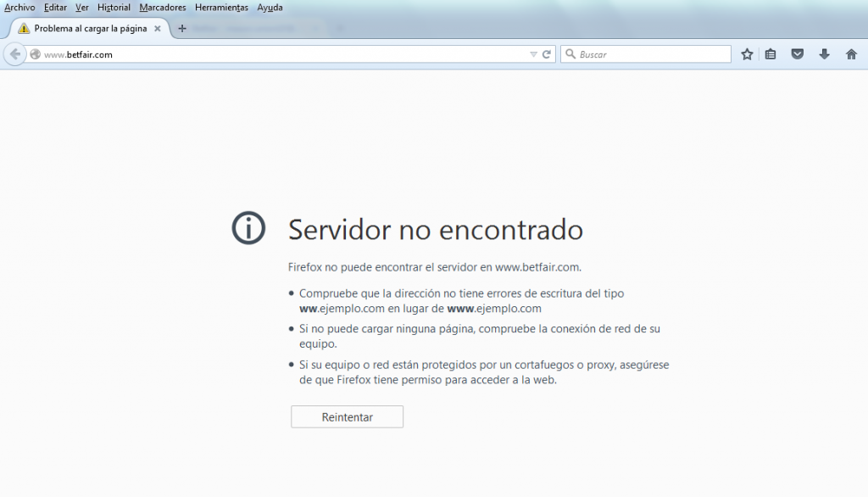
Task: Open the Ayuda menu
Action: pyautogui.click(x=270, y=7)
